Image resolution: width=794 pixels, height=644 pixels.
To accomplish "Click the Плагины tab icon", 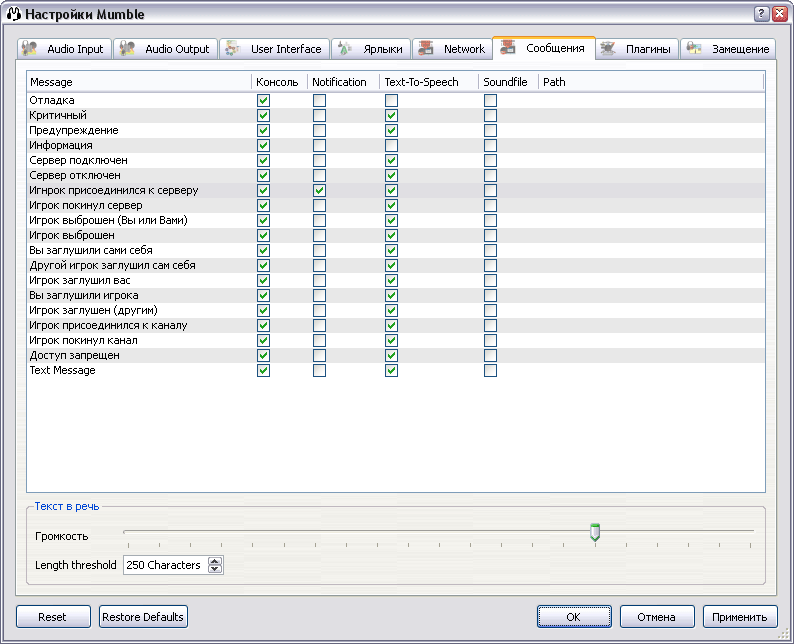I will point(608,49).
